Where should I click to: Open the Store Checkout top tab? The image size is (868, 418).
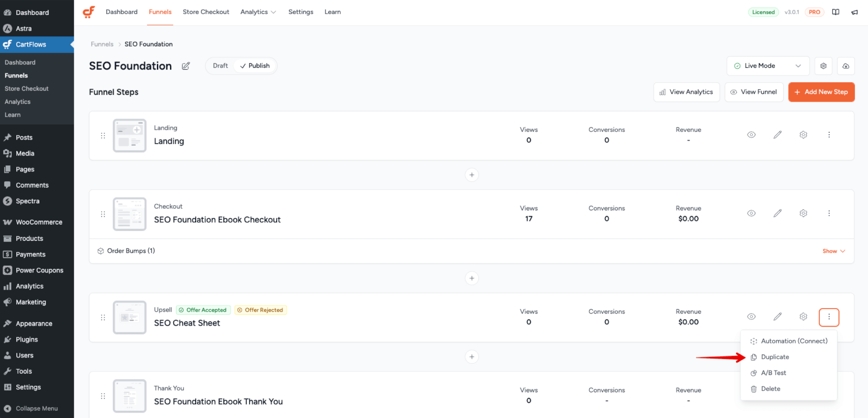pos(206,12)
